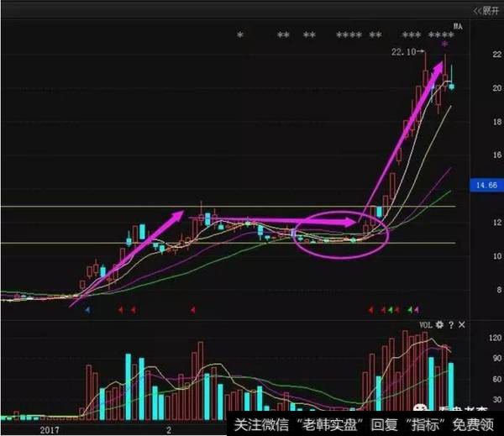Screen dimensions: 504x436
Task: Click the 2017 date axis label
Action: pos(50,430)
